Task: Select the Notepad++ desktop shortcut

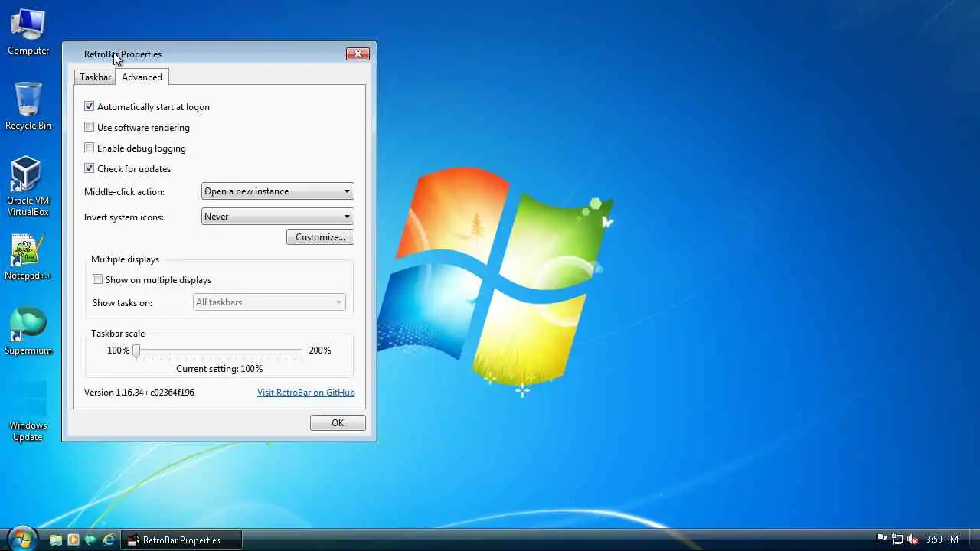Action: click(x=28, y=256)
